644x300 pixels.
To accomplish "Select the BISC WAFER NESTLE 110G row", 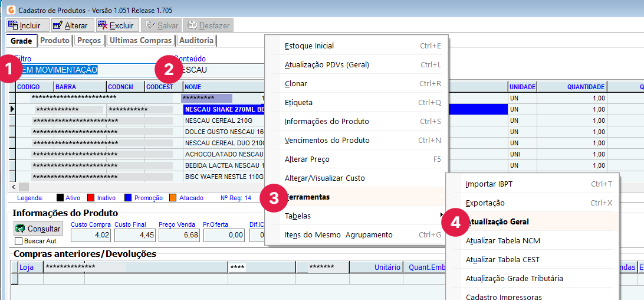I will (x=224, y=177).
